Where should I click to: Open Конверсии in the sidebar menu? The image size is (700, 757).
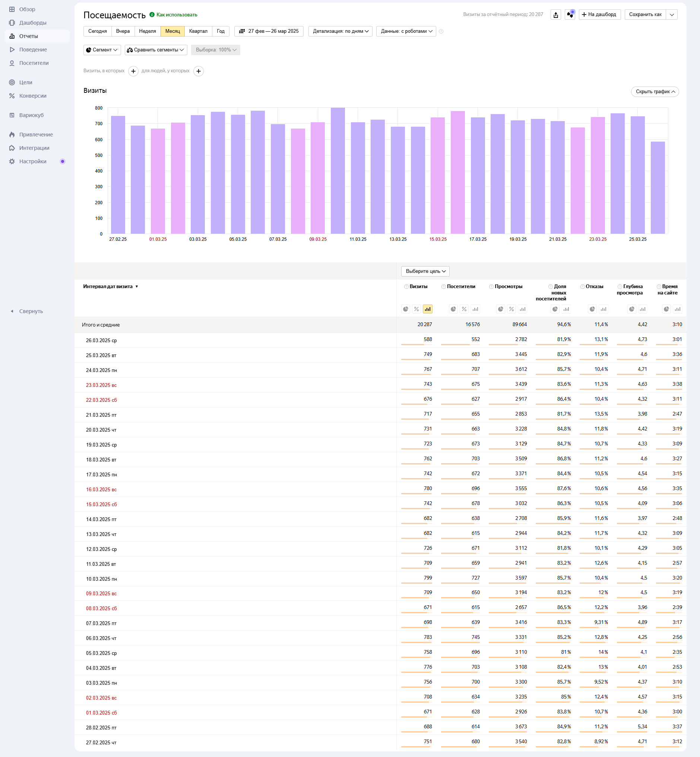pos(33,96)
